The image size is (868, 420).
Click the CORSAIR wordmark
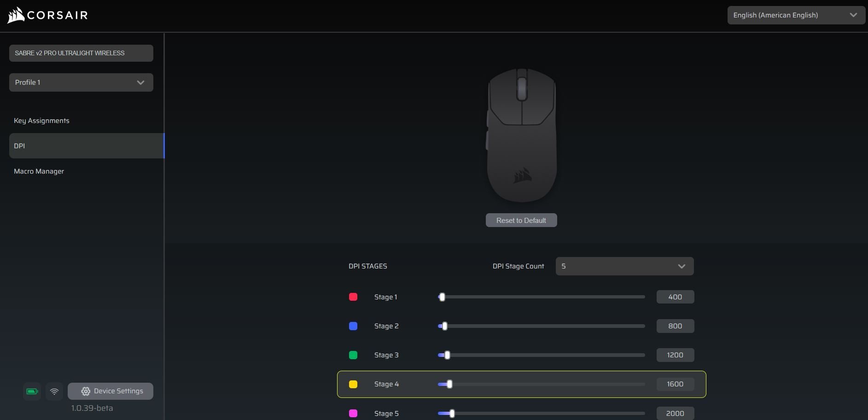58,15
